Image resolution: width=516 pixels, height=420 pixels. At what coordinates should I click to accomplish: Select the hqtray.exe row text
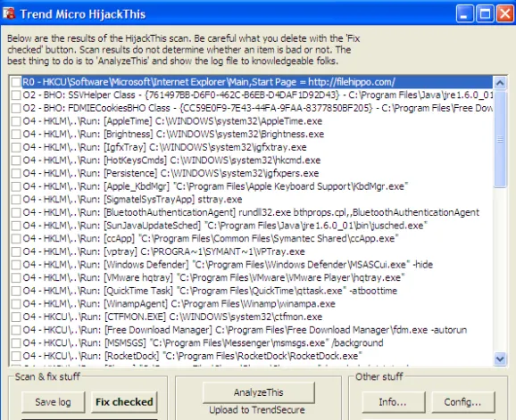click(x=213, y=277)
